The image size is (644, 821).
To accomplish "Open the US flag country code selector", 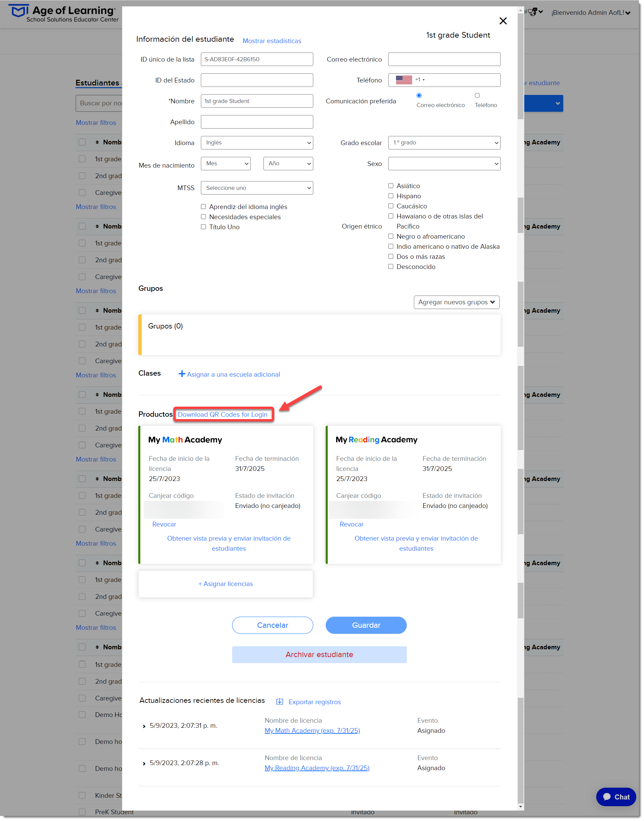I will coord(410,79).
